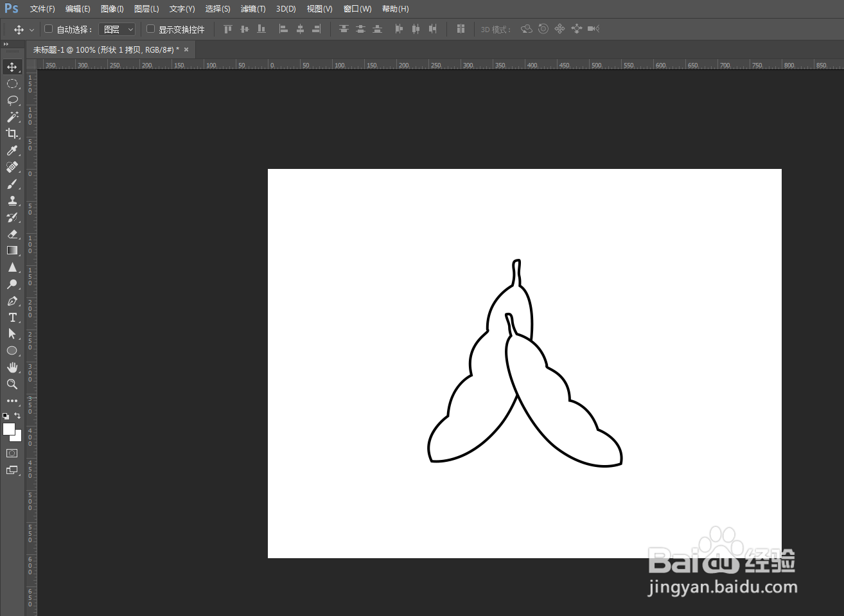Open the Edit Toolbar three-dots button
The image size is (844, 616).
point(12,401)
